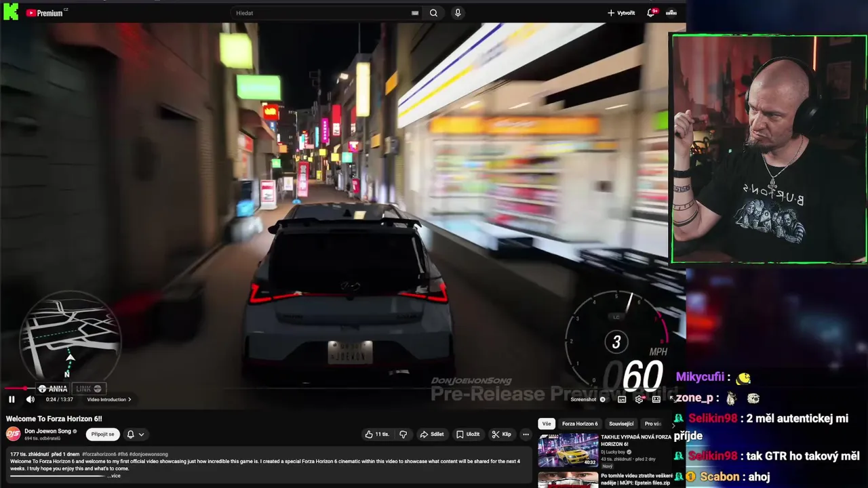Click username Mikycufii in chat
Image resolution: width=868 pixels, height=488 pixels.
click(700, 378)
